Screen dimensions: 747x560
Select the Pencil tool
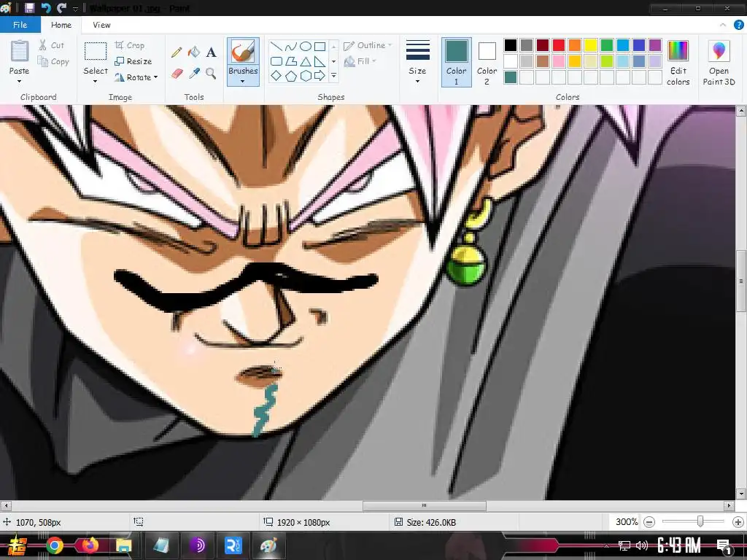pos(177,52)
